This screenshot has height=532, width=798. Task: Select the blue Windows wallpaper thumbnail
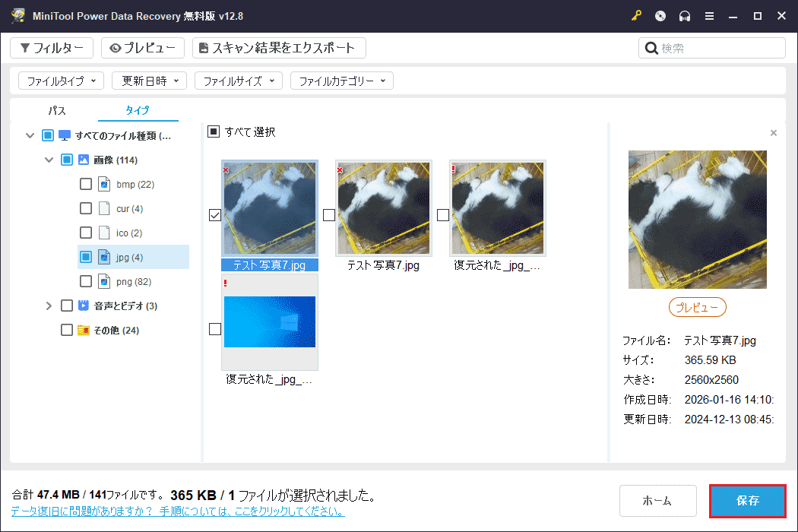269,321
